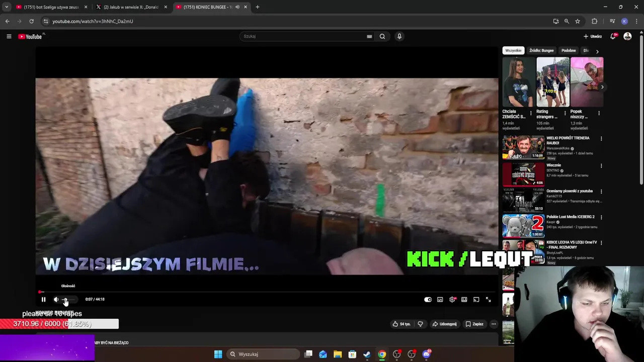Switch to 'Jakub w serwisie X' tab
644x362 pixels.
pos(131,7)
